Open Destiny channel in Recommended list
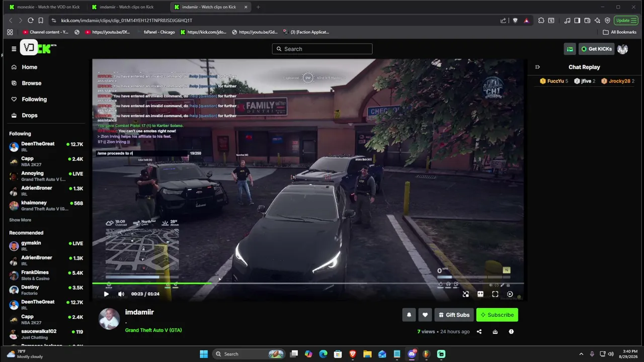The width and height of the screenshot is (644, 362). point(46,290)
